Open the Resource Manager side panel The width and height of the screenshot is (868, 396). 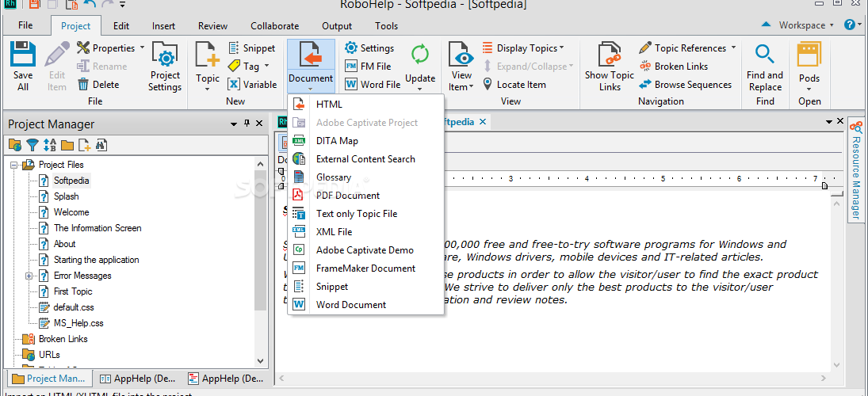pos(856,171)
